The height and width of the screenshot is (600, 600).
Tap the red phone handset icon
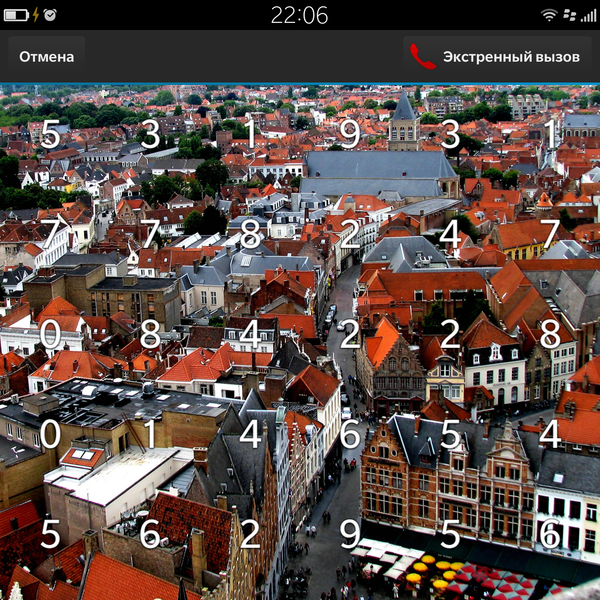423,57
